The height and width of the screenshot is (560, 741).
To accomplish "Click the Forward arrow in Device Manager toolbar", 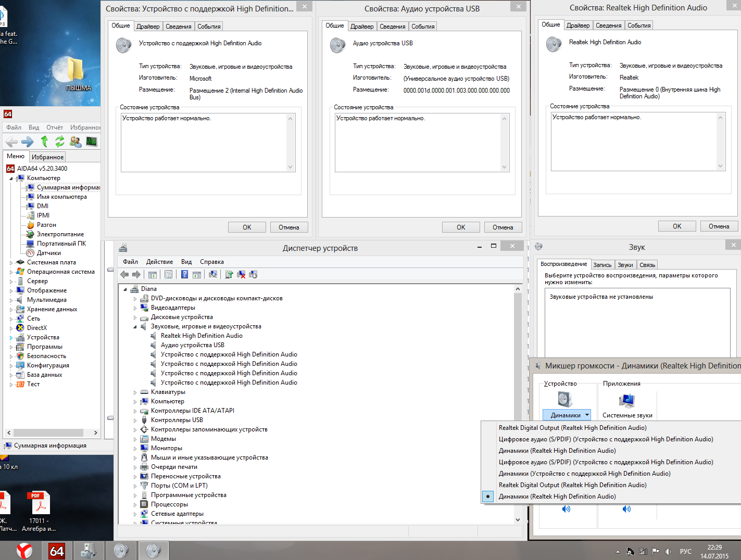I will 136,275.
